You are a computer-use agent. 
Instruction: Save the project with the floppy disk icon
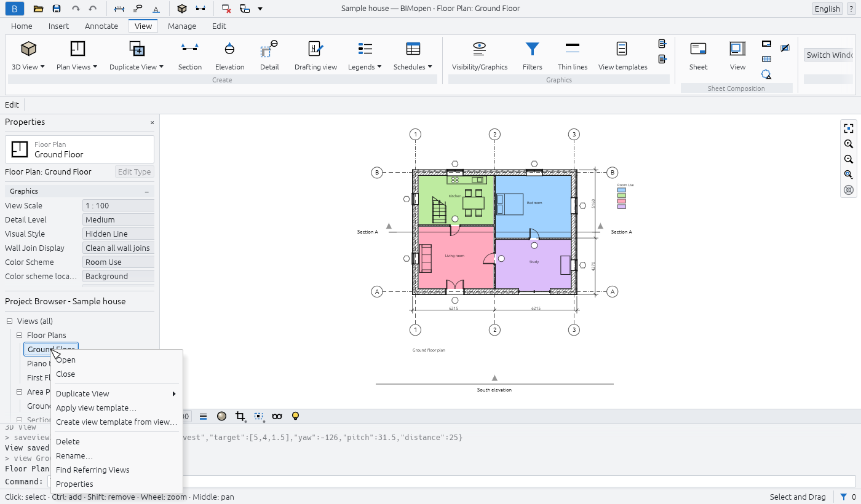pyautogui.click(x=57, y=9)
